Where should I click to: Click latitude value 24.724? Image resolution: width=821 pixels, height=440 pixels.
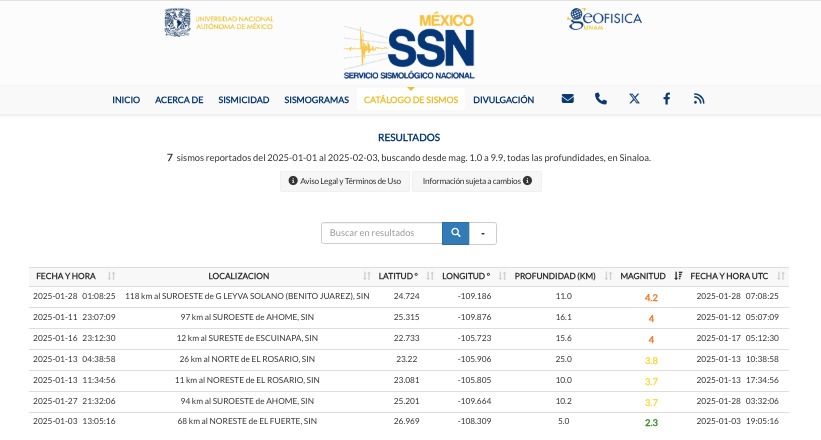click(406, 296)
